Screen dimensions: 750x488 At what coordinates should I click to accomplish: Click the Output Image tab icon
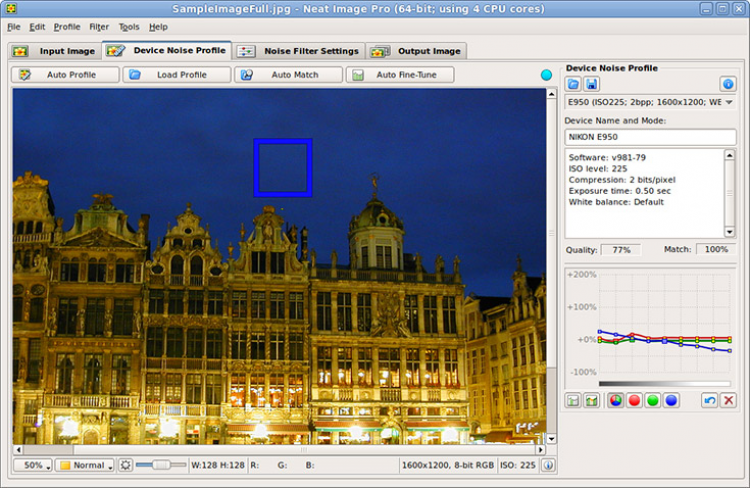pos(380,51)
